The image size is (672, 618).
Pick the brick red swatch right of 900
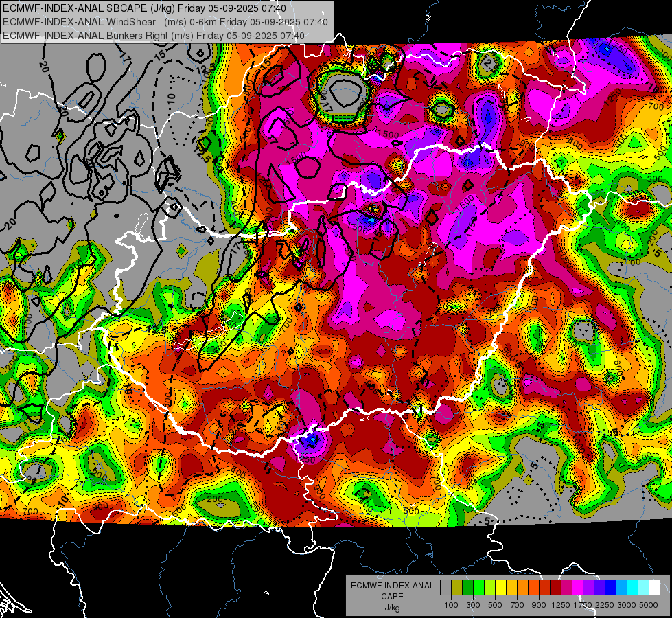[545, 587]
